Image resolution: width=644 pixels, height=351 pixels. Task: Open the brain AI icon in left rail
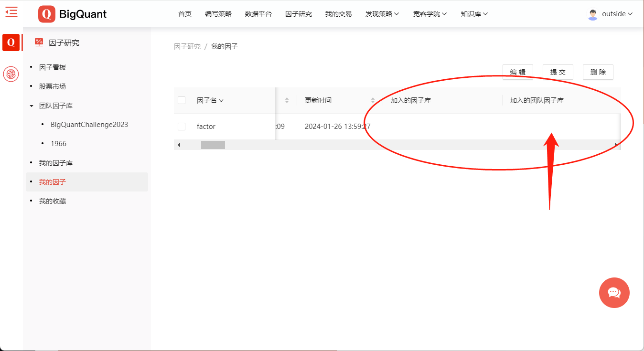point(11,74)
